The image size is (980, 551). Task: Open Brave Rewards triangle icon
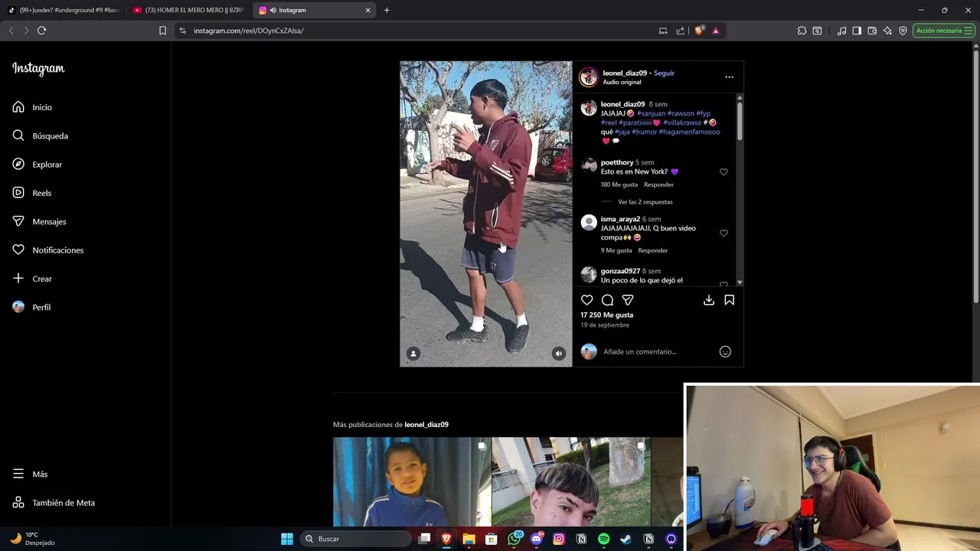715,31
